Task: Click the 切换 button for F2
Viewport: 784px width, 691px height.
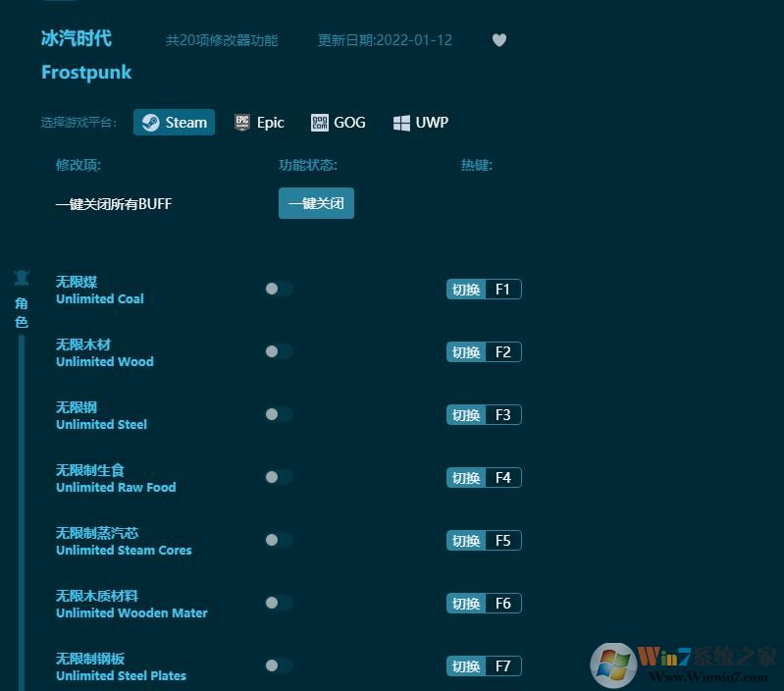Action: point(466,352)
